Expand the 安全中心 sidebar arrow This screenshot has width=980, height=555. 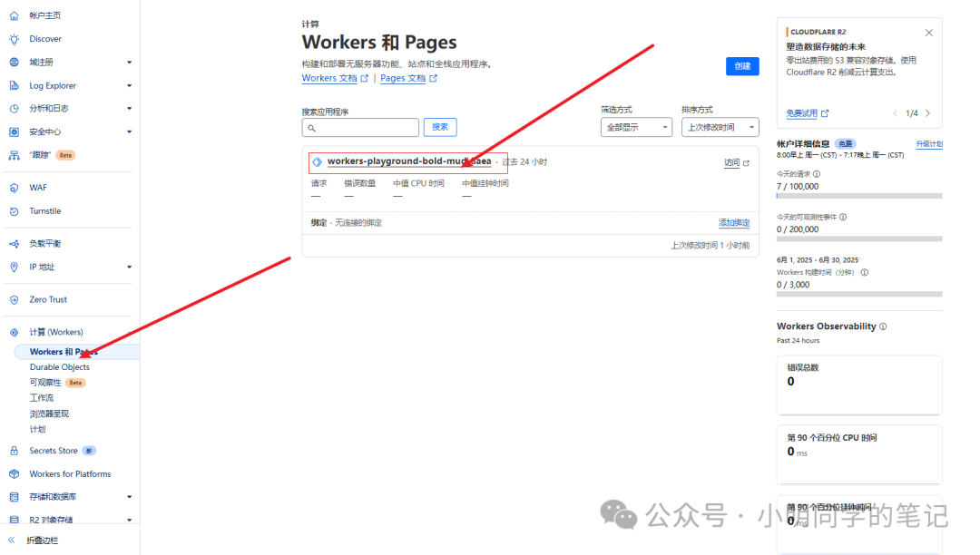coord(130,131)
